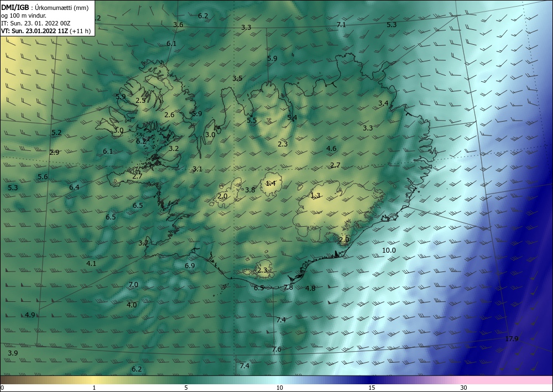Select the 15 tick on the colour scale

coord(372,388)
